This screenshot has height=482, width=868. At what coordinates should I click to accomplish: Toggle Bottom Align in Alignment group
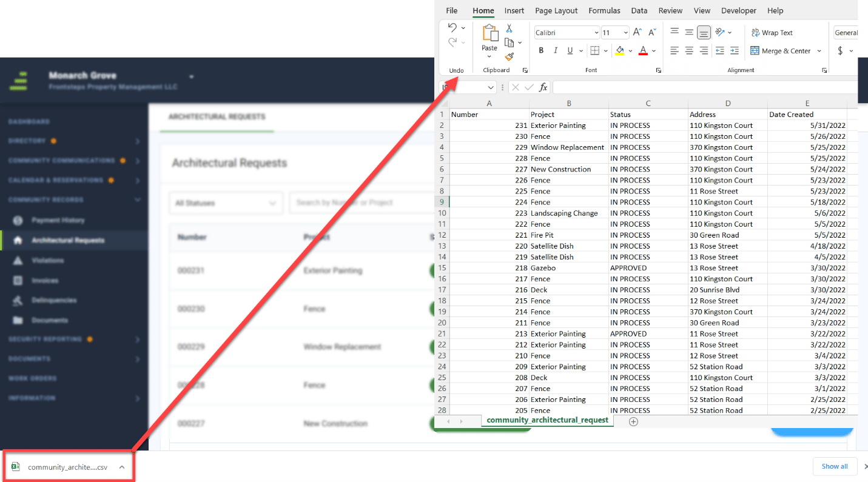pyautogui.click(x=704, y=32)
